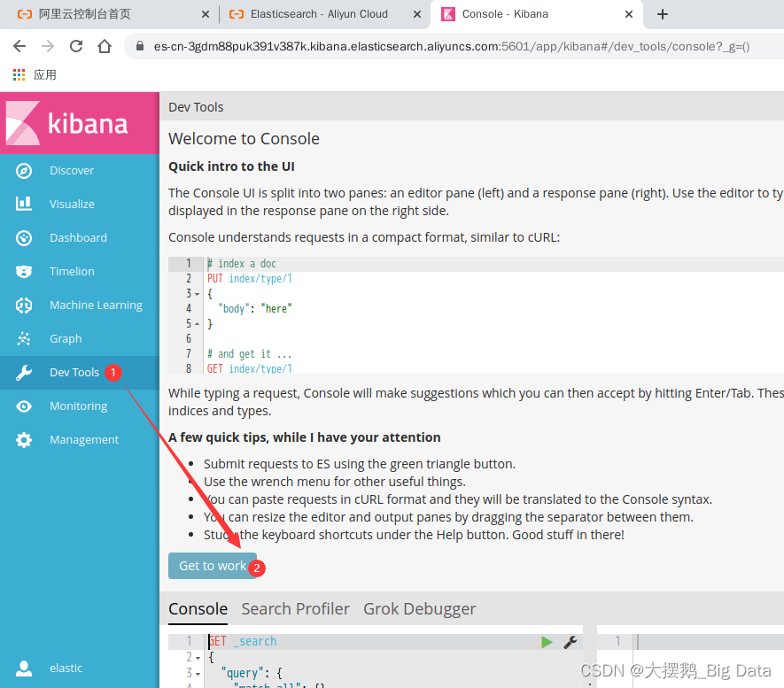Open the wrench menu in console editor
The image size is (784, 688).
coord(570,642)
